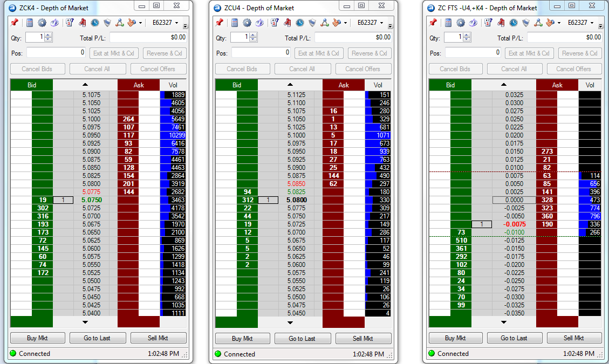Expand arrow beside pointing hand icon in ZCU4
Screen dimensions: 609x364
coord(345,23)
